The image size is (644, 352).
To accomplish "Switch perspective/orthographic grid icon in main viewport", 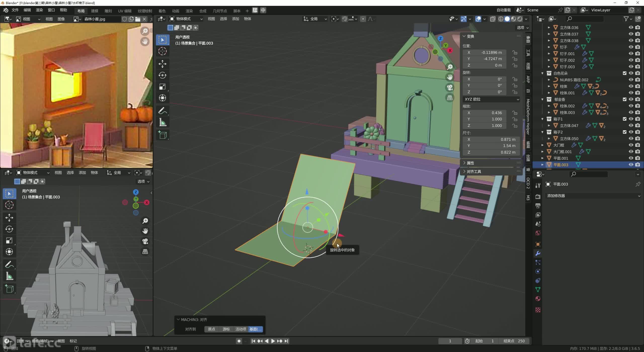I will pos(450,98).
